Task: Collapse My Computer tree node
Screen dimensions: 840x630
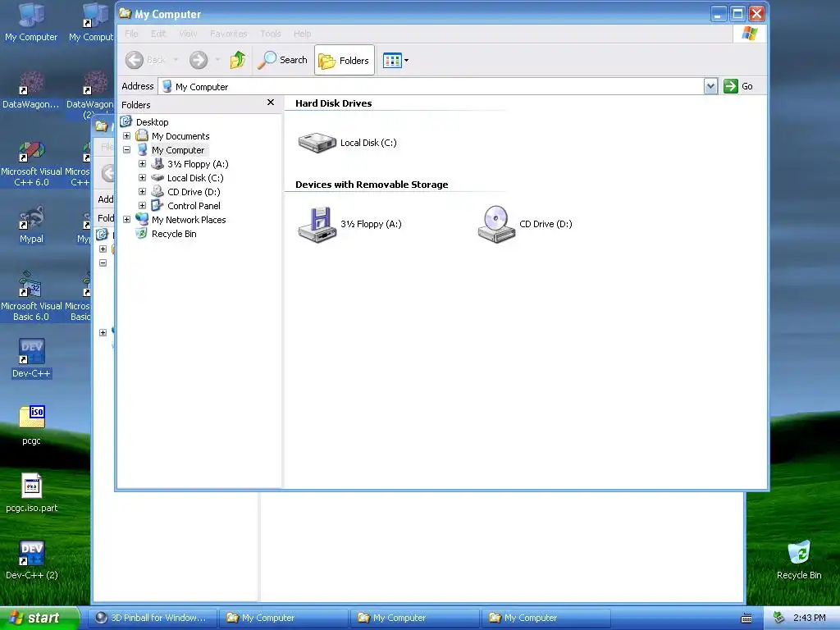Action: 127,150
